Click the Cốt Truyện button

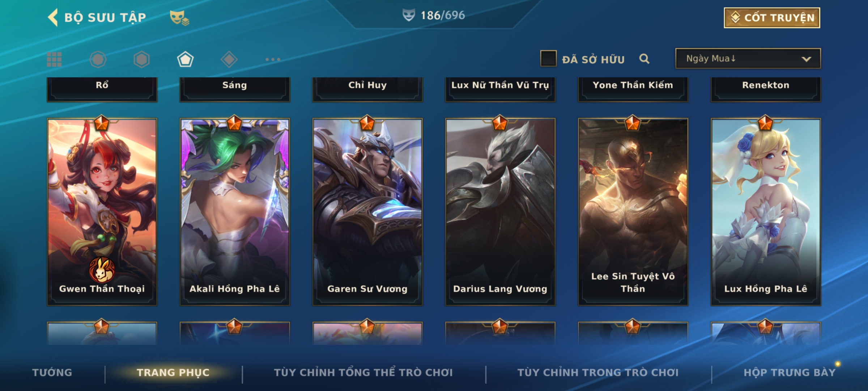pyautogui.click(x=772, y=18)
